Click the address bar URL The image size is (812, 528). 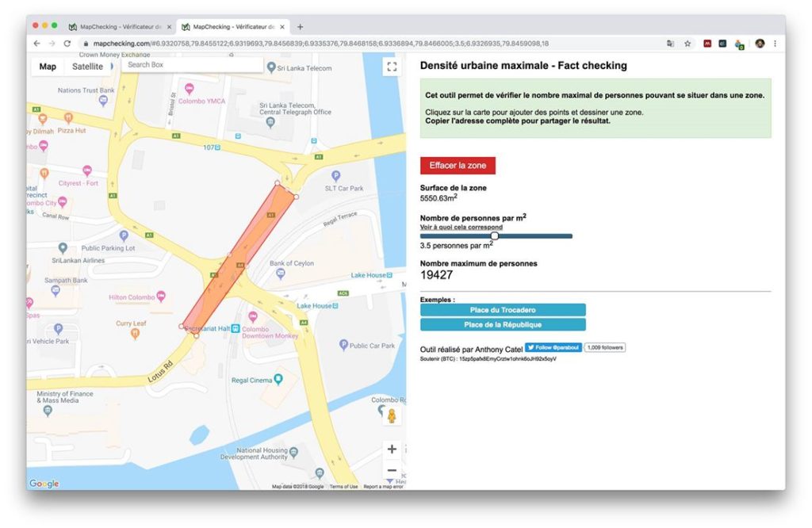(321, 44)
